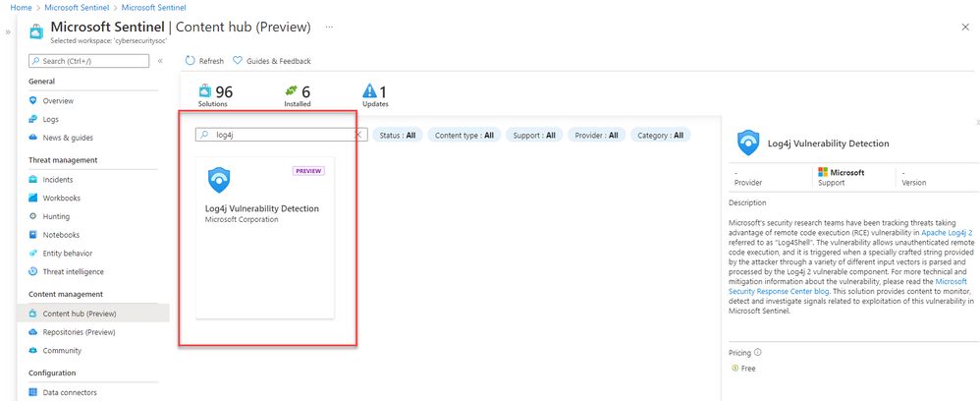Open the Support filter dropdown

point(534,135)
